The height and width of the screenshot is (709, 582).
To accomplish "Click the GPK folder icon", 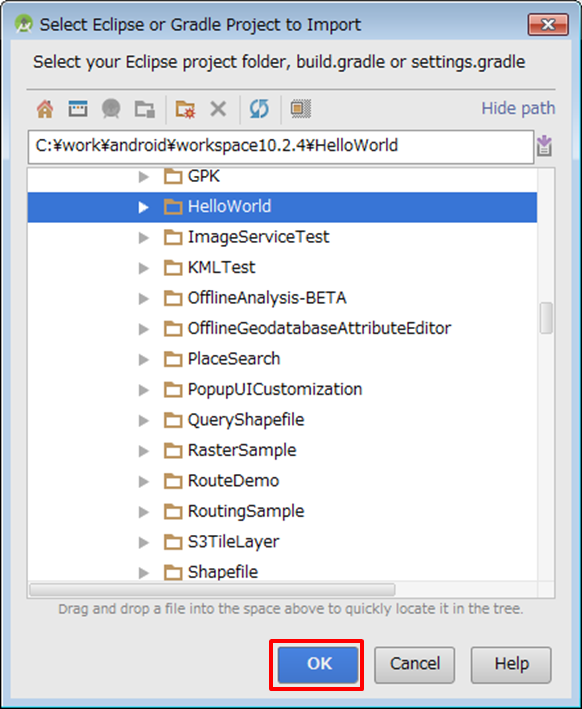I will click(173, 176).
